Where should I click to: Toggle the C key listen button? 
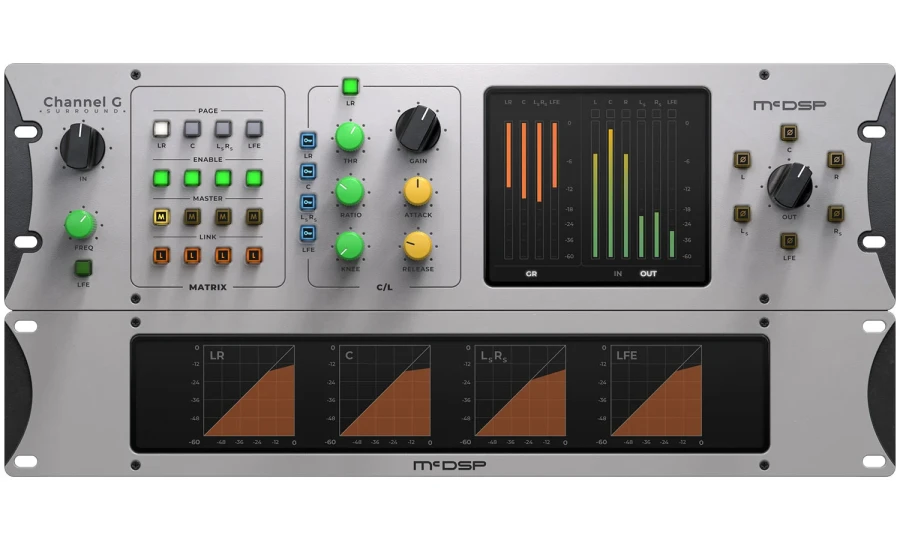click(x=308, y=171)
